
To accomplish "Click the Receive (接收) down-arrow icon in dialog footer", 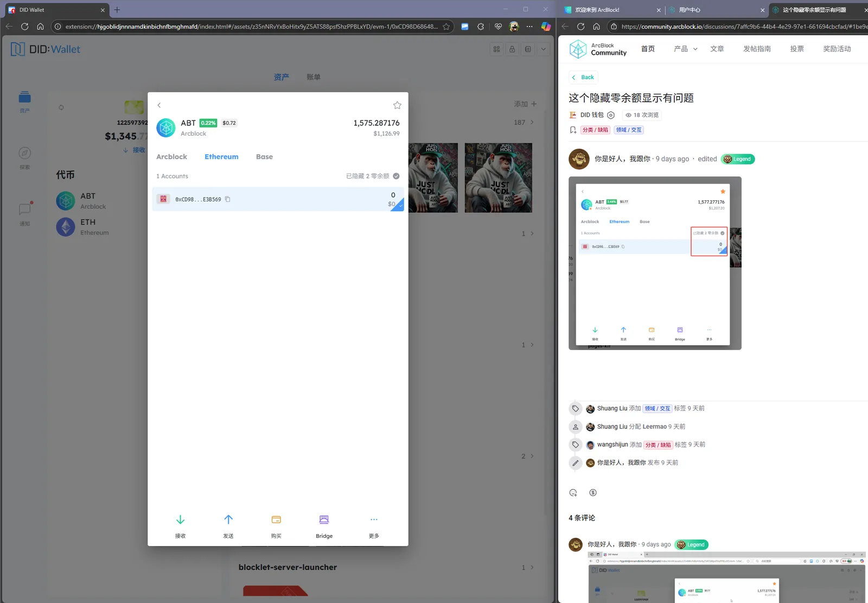I will coord(181,520).
